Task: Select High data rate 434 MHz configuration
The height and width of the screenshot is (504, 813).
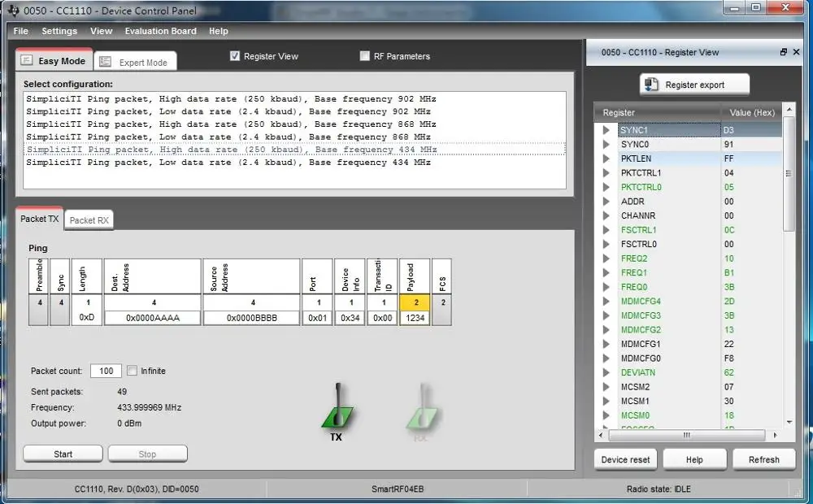Action: 294,150
